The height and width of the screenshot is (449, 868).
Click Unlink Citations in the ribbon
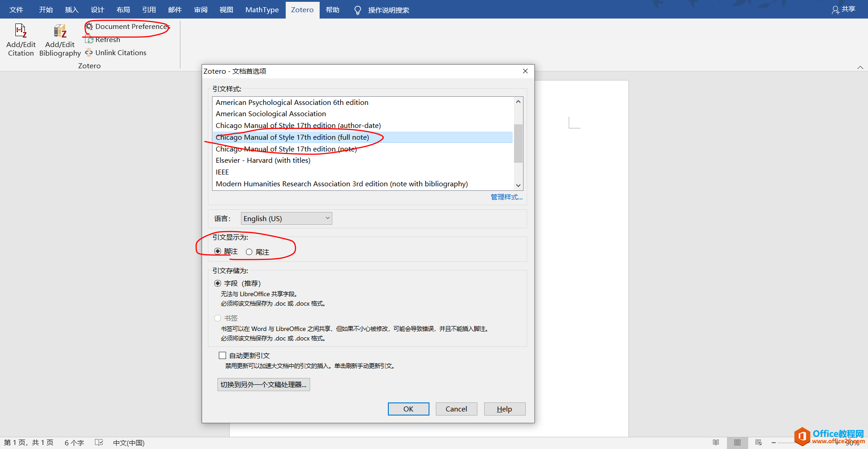116,53
